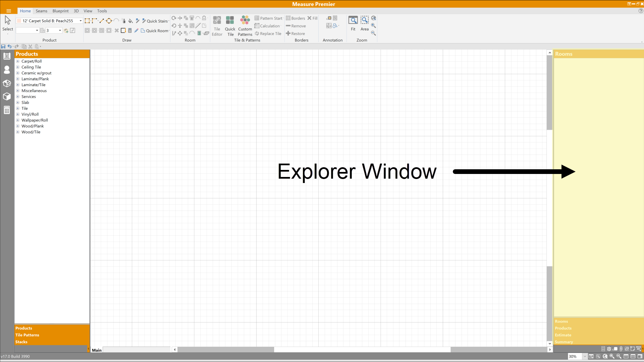The height and width of the screenshot is (362, 644).
Task: Click the shapes annotation icon
Action: click(x=335, y=25)
